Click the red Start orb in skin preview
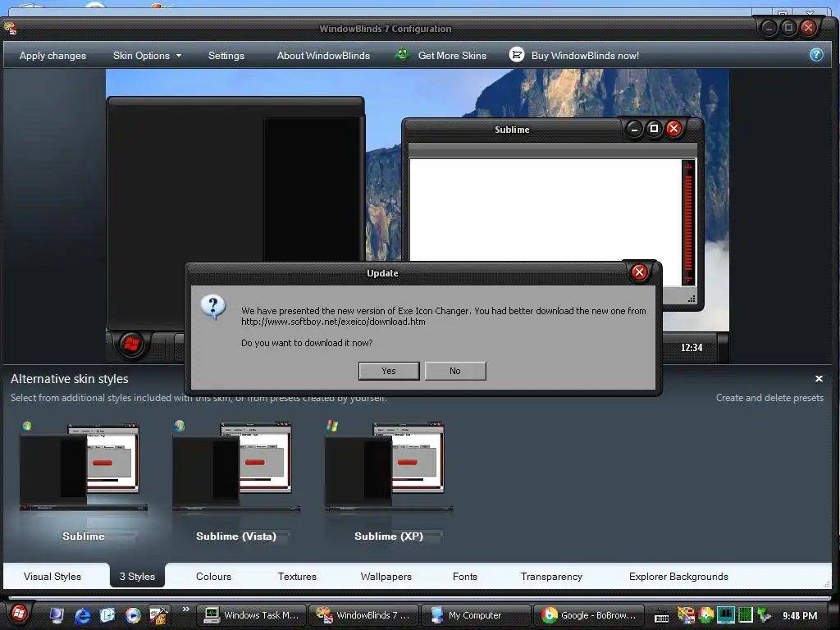The width and height of the screenshot is (840, 630). (131, 344)
